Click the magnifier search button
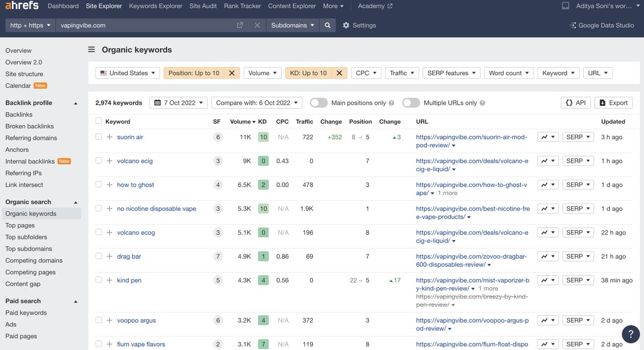This screenshot has width=644, height=350. pyautogui.click(x=327, y=25)
